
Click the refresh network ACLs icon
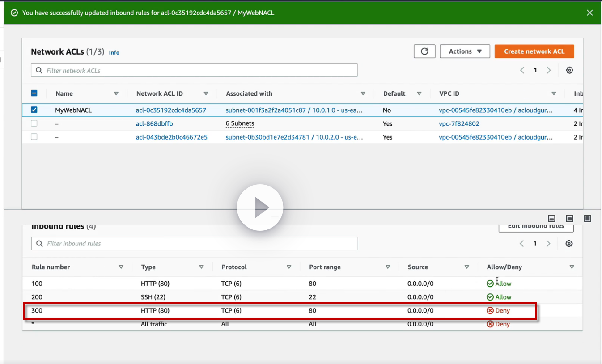(x=424, y=51)
